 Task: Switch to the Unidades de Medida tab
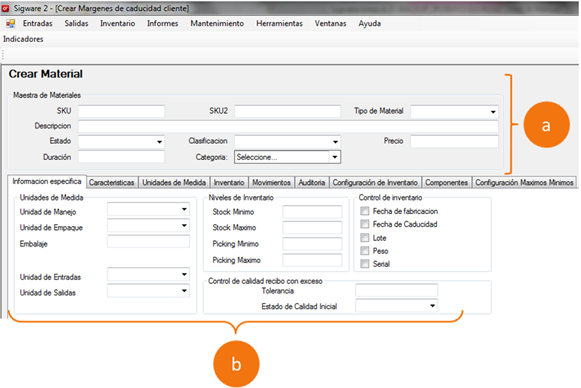point(174,182)
